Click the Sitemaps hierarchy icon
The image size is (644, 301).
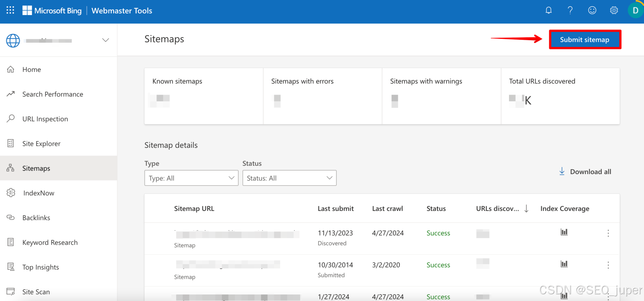click(x=11, y=168)
